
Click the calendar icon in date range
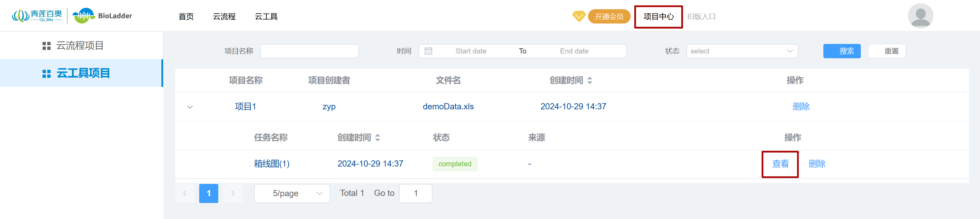pos(428,51)
